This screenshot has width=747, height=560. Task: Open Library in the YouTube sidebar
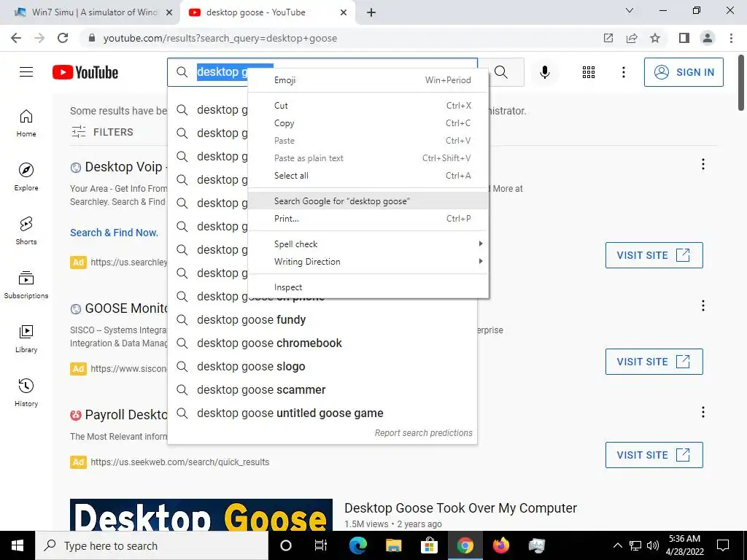pos(26,338)
